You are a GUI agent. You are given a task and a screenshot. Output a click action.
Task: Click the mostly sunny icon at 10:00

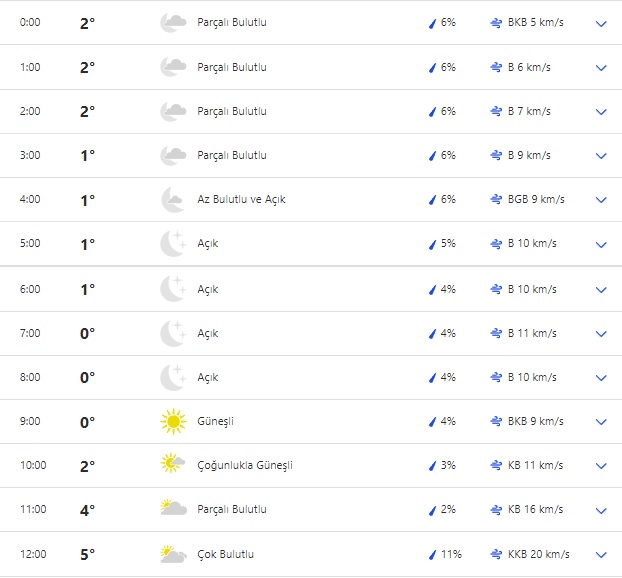coord(173,465)
